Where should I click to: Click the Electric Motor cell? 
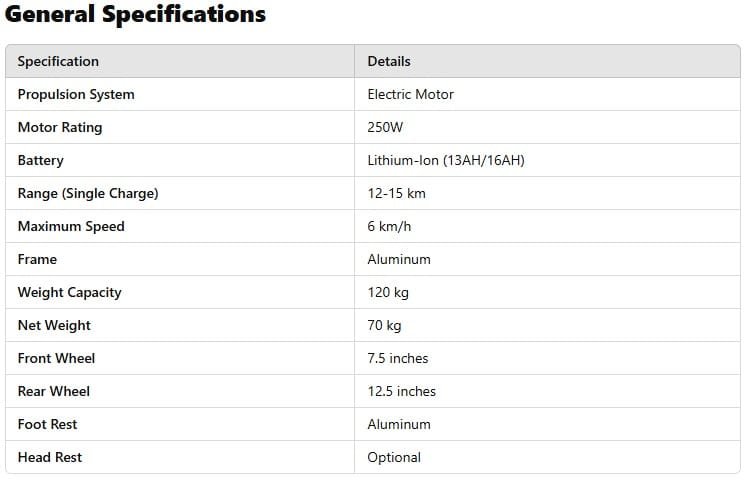[410, 94]
